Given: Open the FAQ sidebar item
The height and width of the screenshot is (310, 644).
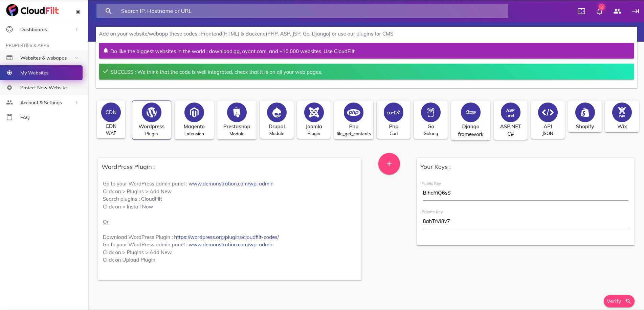Looking at the screenshot, I should [x=25, y=117].
